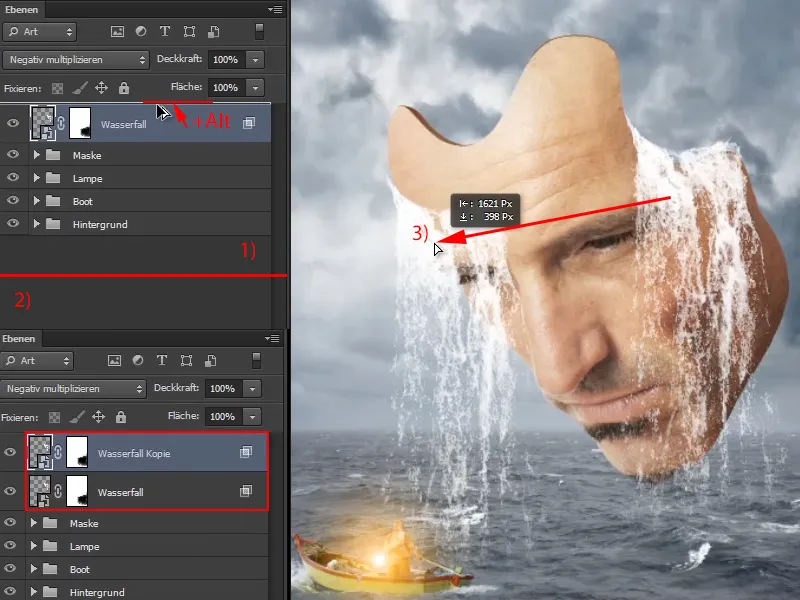The image size is (800, 600).
Task: Expand Maske group in top panel
Action: tap(36, 155)
